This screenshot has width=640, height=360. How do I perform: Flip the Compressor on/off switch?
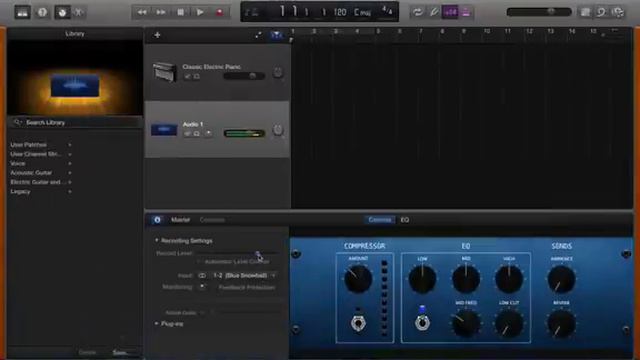358,323
